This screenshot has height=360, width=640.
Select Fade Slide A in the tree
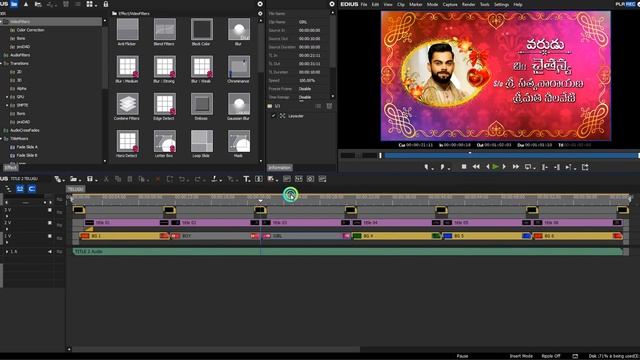click(27, 147)
